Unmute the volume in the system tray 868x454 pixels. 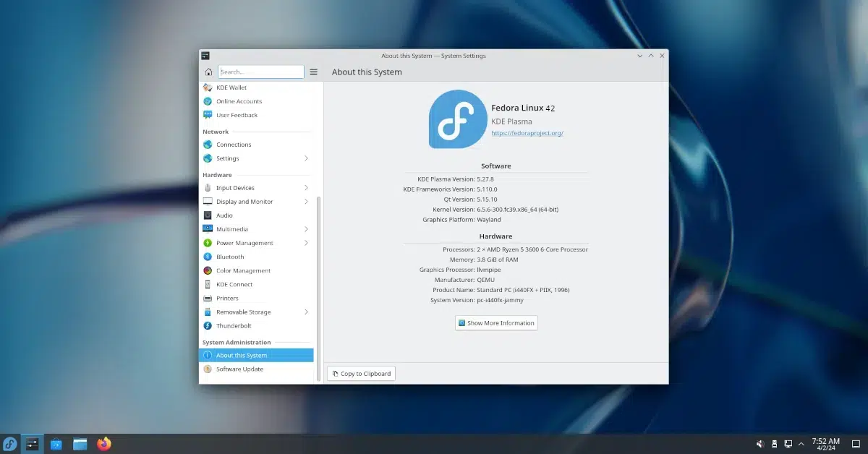(x=760, y=443)
